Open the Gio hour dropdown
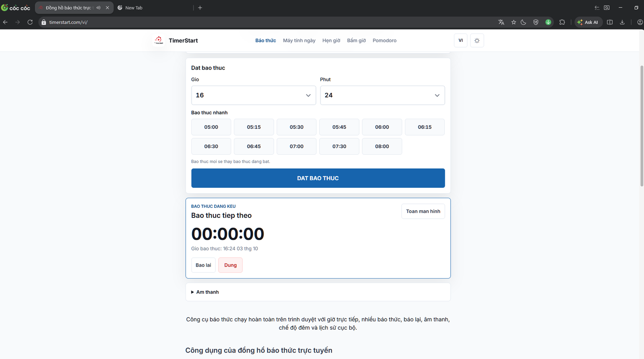This screenshot has width=644, height=359. (x=254, y=95)
